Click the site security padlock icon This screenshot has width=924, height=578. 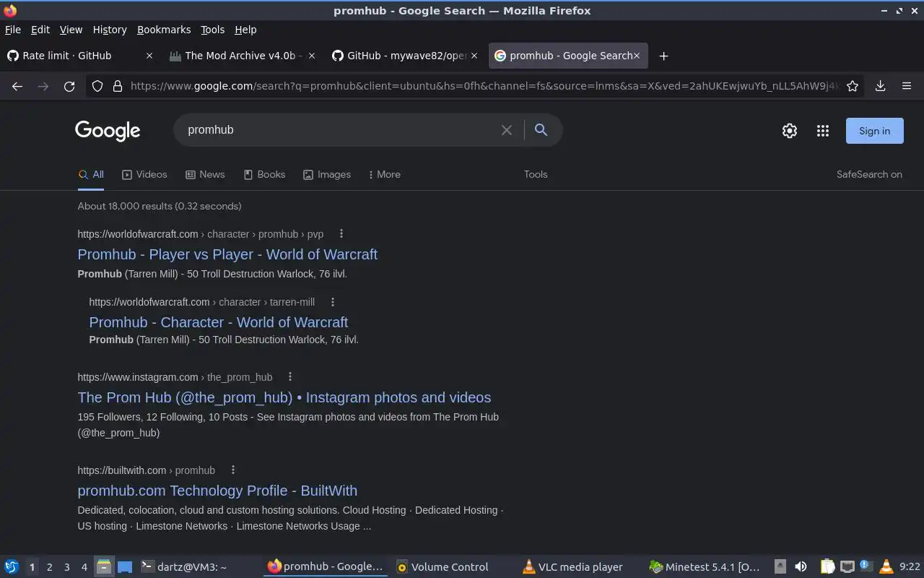pyautogui.click(x=118, y=86)
